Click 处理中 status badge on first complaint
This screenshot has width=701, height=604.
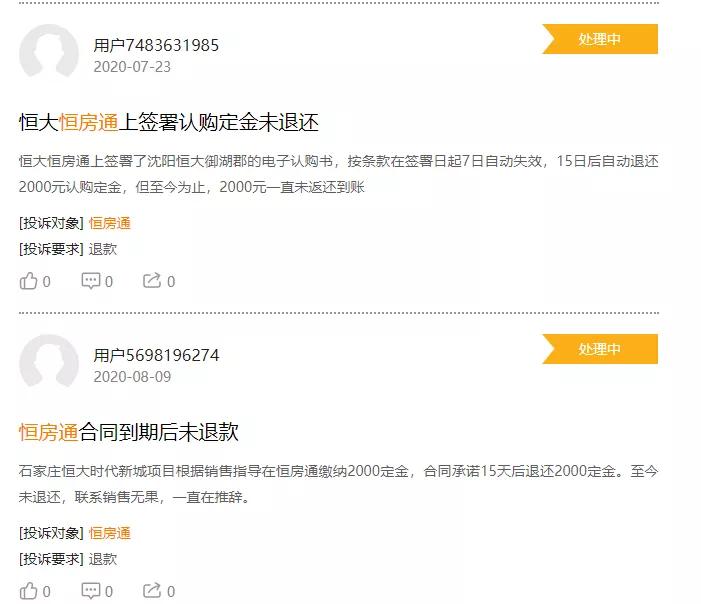[600, 39]
